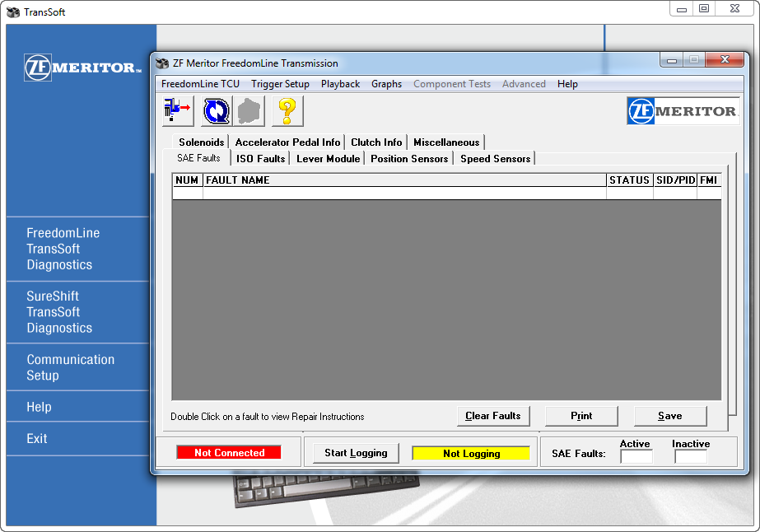Open the Graphs menu
The height and width of the screenshot is (532, 760).
pyautogui.click(x=386, y=84)
